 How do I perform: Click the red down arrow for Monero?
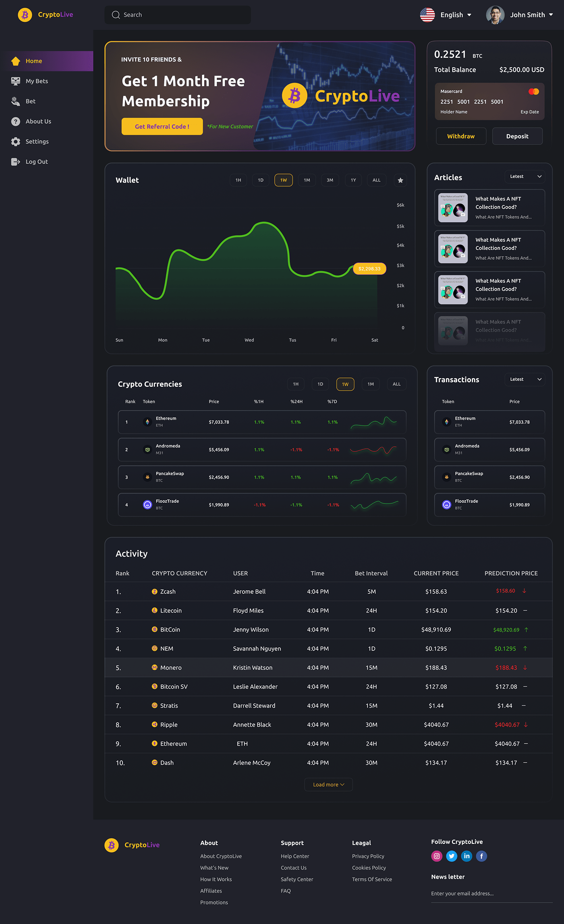[x=525, y=667]
